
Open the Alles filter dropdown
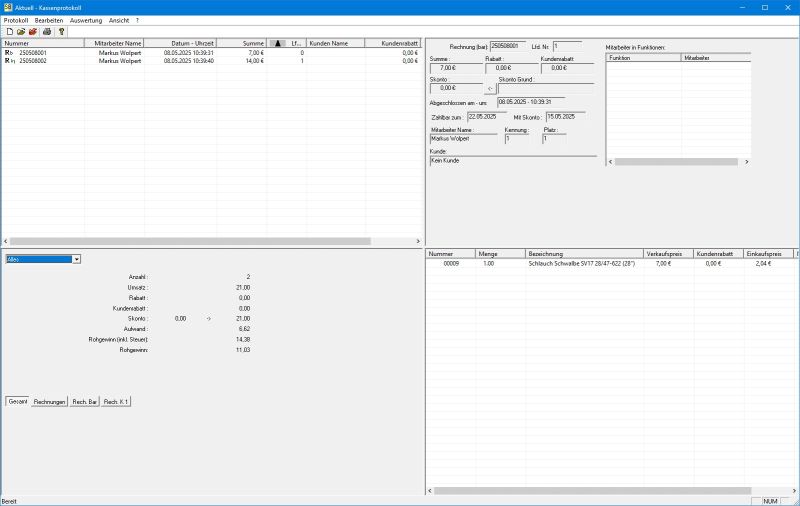76,260
